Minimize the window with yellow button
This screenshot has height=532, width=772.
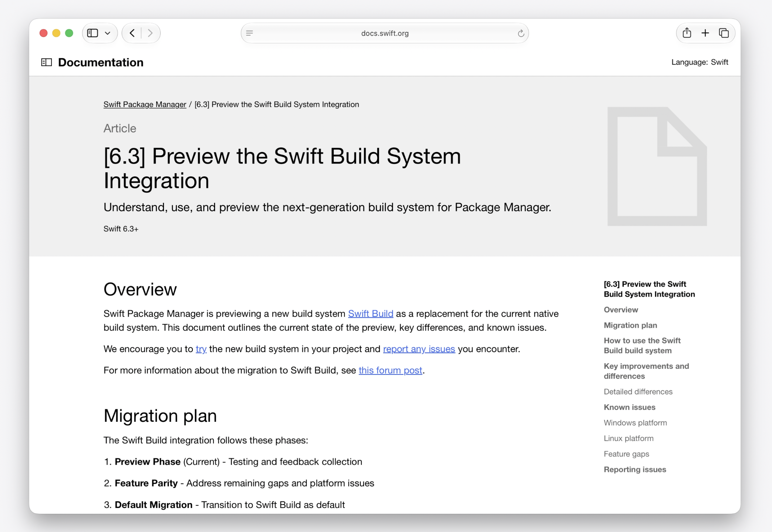coord(56,33)
